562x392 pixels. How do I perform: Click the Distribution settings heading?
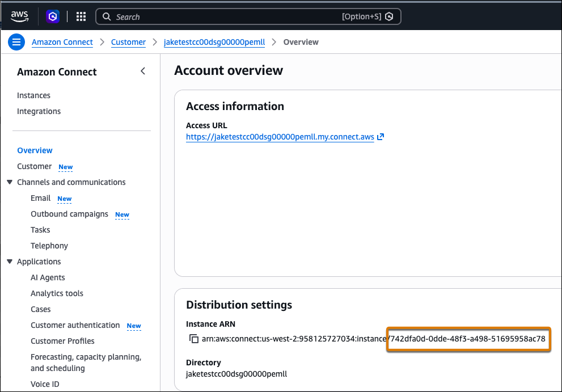pos(239,305)
